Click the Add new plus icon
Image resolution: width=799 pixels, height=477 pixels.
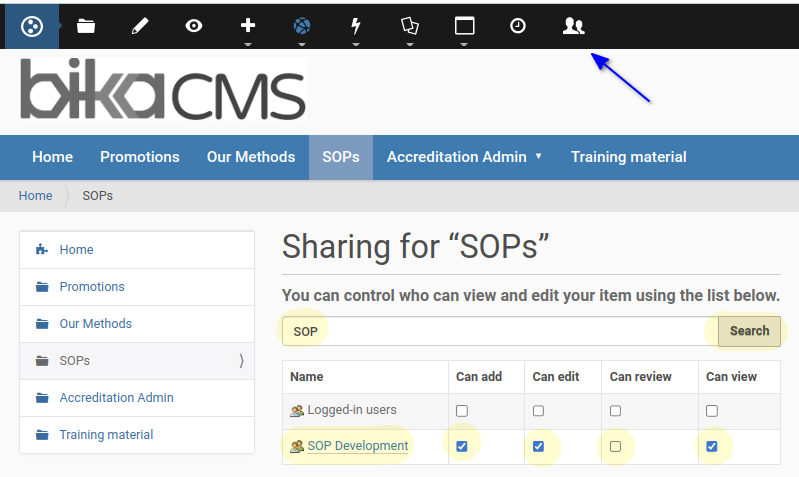click(248, 26)
